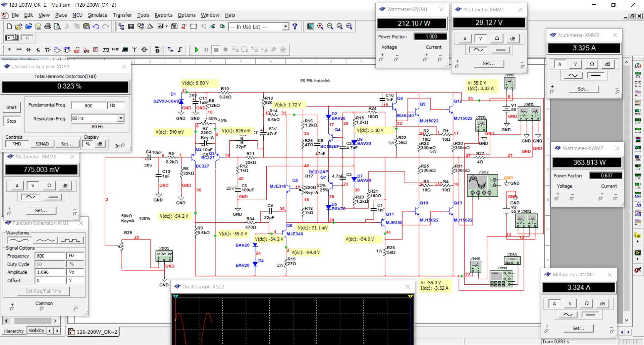Toggle full screen view icon
The height and width of the screenshot is (345, 644).
point(311,26)
